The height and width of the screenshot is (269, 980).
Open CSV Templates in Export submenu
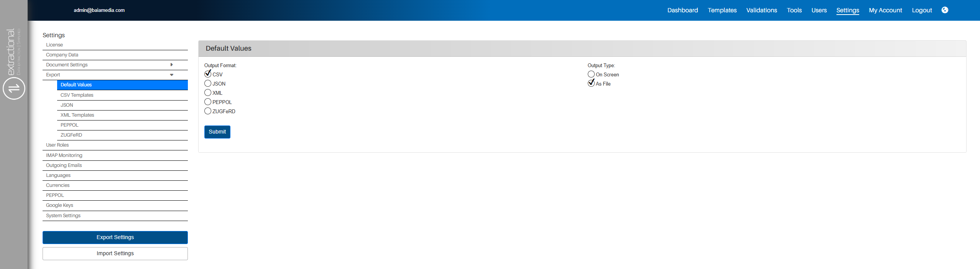(x=77, y=95)
